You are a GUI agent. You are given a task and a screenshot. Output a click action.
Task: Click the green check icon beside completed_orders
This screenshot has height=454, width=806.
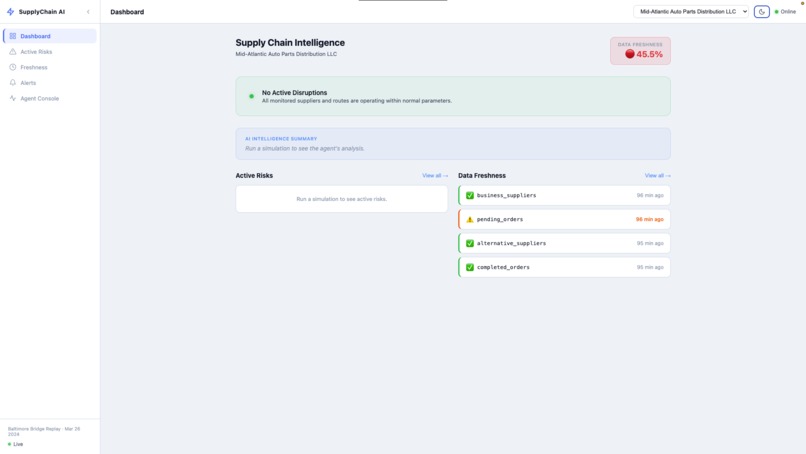(470, 267)
